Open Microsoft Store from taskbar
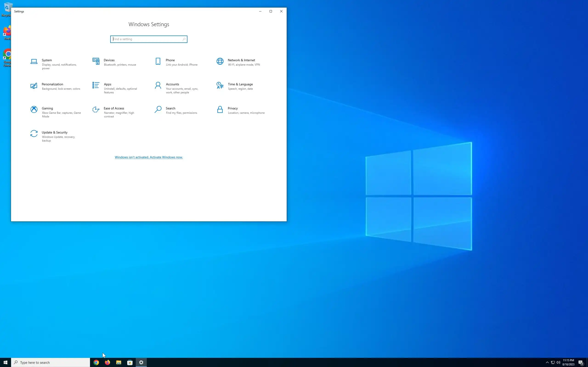Image resolution: width=588 pixels, height=367 pixels. 130,362
